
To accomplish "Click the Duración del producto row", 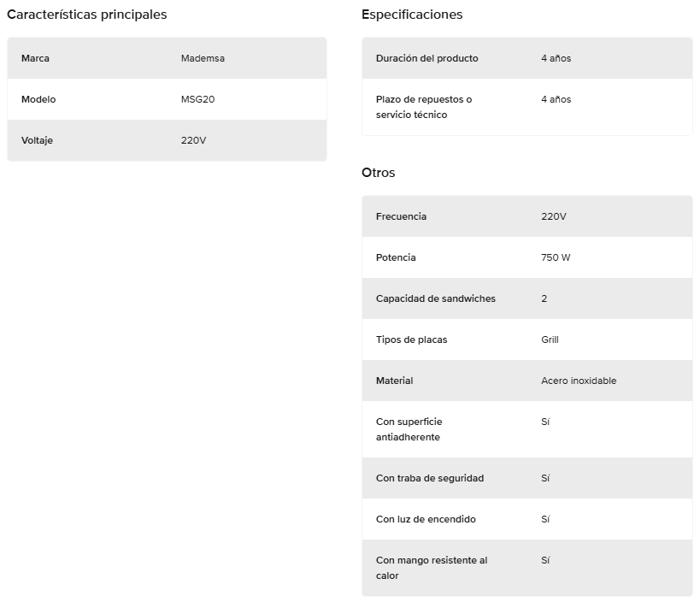I will tap(527, 58).
